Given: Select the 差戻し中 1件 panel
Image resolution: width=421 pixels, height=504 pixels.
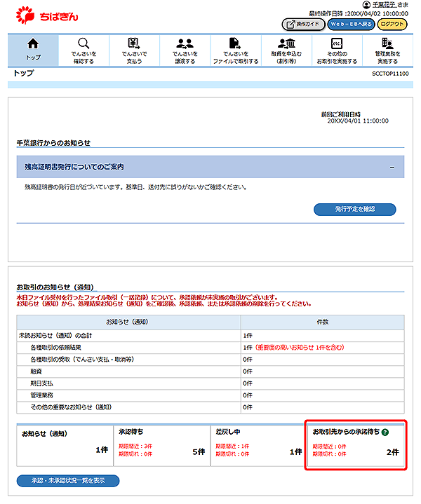Looking at the screenshot, I should 258,444.
